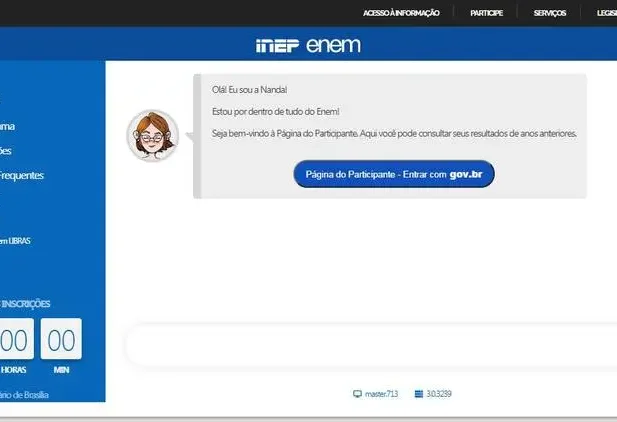The height and width of the screenshot is (422, 617).
Task: Click the 00 HORAS countdown box
Action: pyautogui.click(x=17, y=339)
